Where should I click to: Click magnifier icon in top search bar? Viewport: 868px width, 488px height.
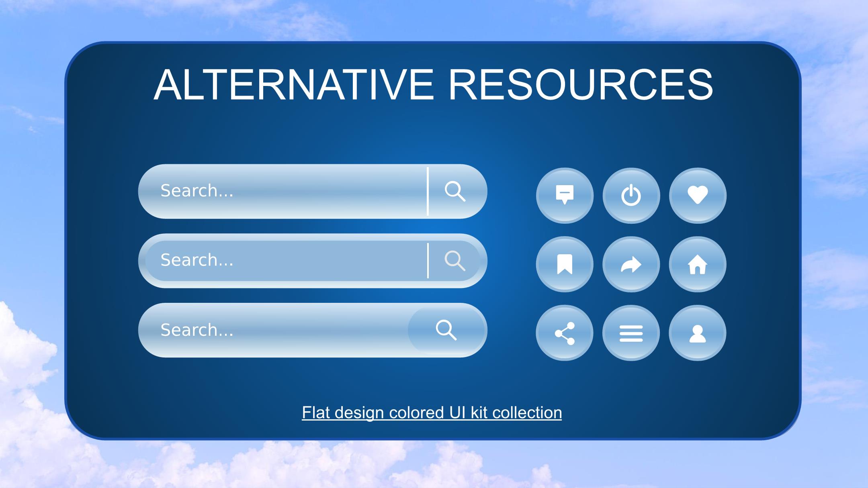pyautogui.click(x=455, y=191)
